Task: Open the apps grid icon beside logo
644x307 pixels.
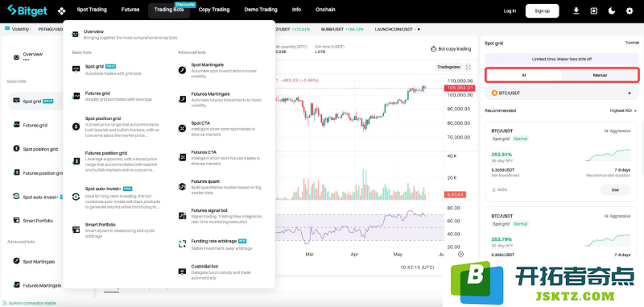Action: (x=61, y=10)
